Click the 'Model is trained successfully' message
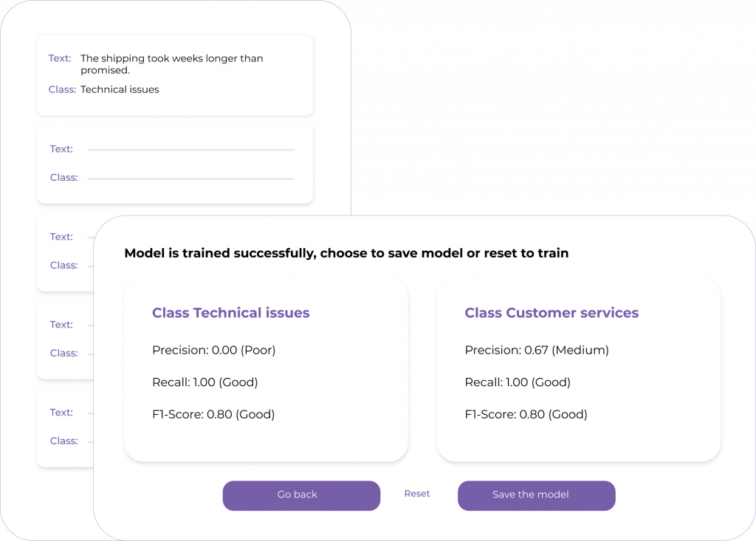 (x=346, y=253)
